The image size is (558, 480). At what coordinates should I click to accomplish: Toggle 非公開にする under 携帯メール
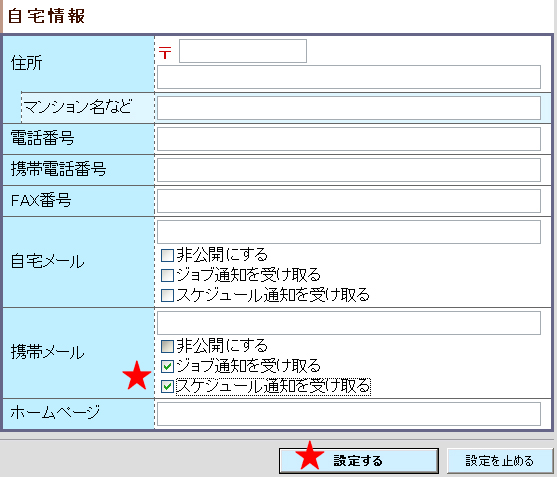click(x=167, y=346)
